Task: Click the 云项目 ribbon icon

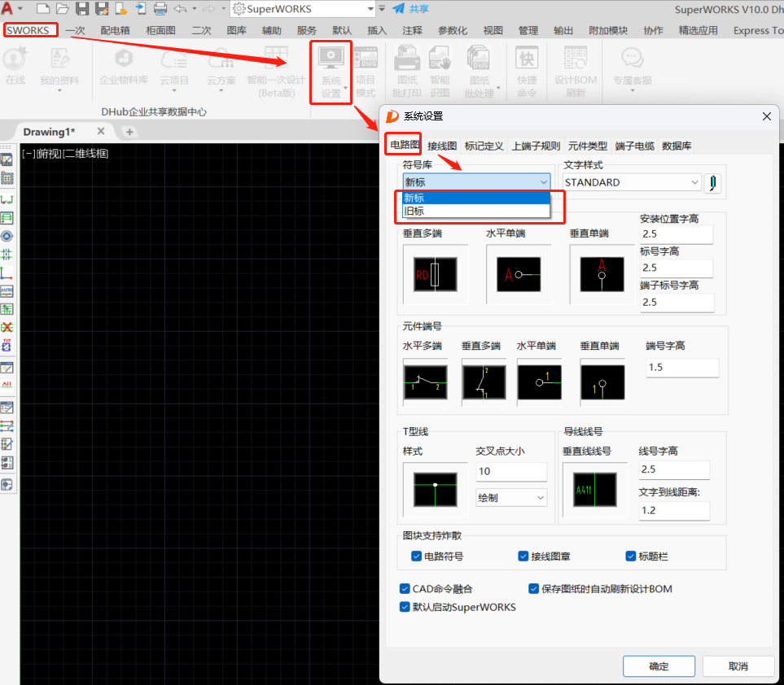Action: [x=174, y=68]
